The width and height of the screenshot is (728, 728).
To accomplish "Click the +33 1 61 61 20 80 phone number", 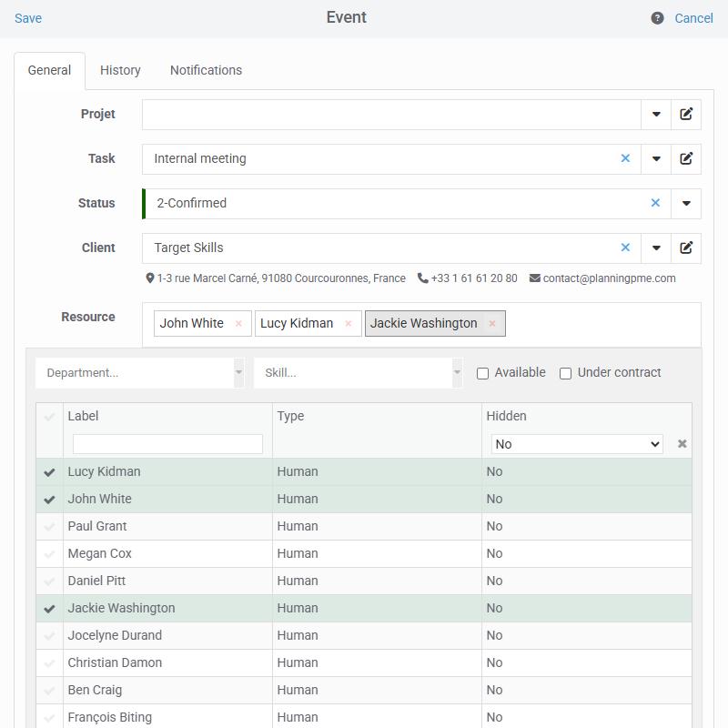I will (x=473, y=278).
